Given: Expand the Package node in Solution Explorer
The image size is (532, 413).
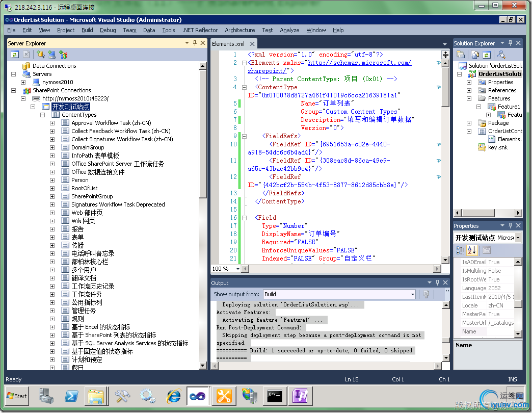Looking at the screenshot, I should (469, 123).
